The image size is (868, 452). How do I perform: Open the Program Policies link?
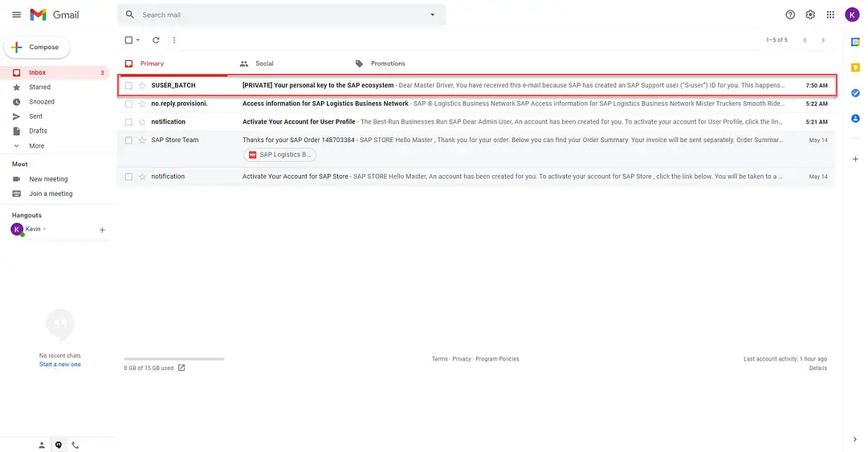click(497, 359)
